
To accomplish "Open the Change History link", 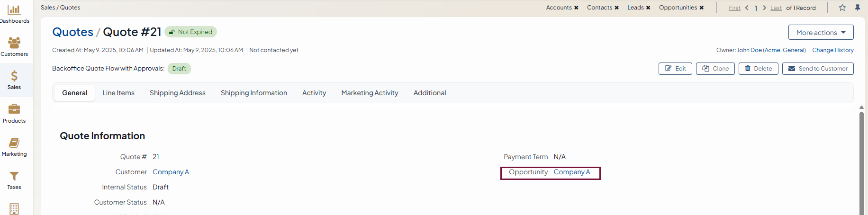I will (832, 50).
